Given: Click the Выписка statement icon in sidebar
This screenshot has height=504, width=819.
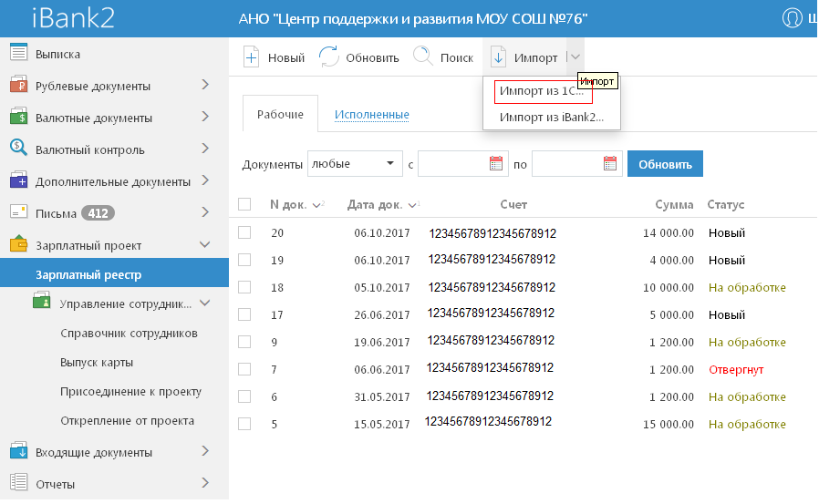Looking at the screenshot, I should tap(18, 53).
